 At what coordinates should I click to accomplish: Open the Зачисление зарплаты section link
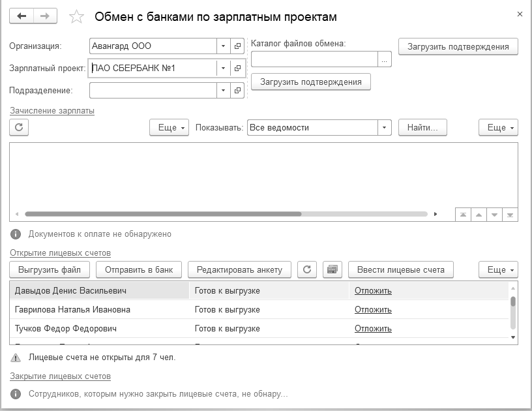pos(52,111)
